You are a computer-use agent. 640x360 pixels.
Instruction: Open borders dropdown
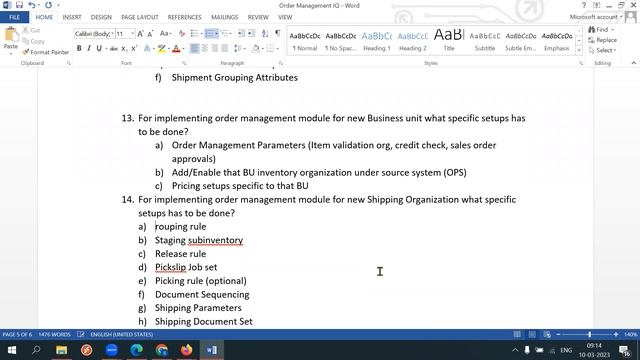tap(277, 49)
